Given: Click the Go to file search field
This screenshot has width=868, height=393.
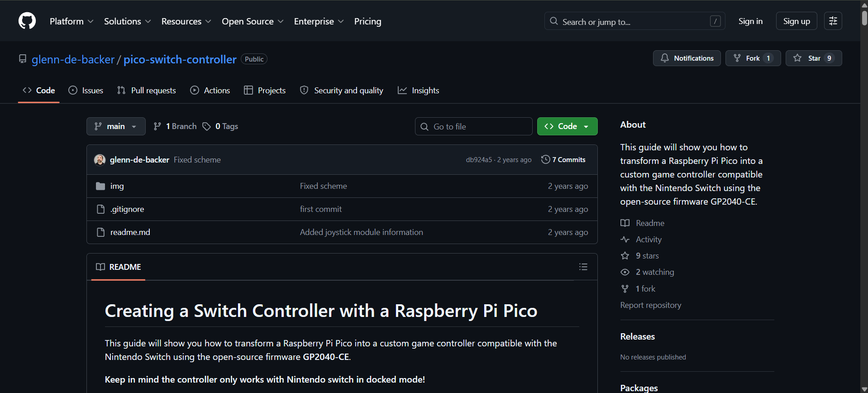Looking at the screenshot, I should tap(473, 126).
